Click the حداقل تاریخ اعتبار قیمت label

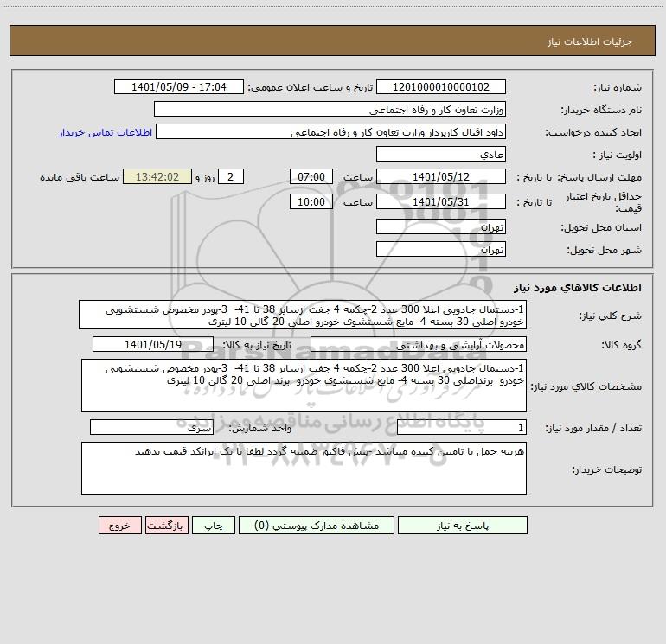coord(604,202)
